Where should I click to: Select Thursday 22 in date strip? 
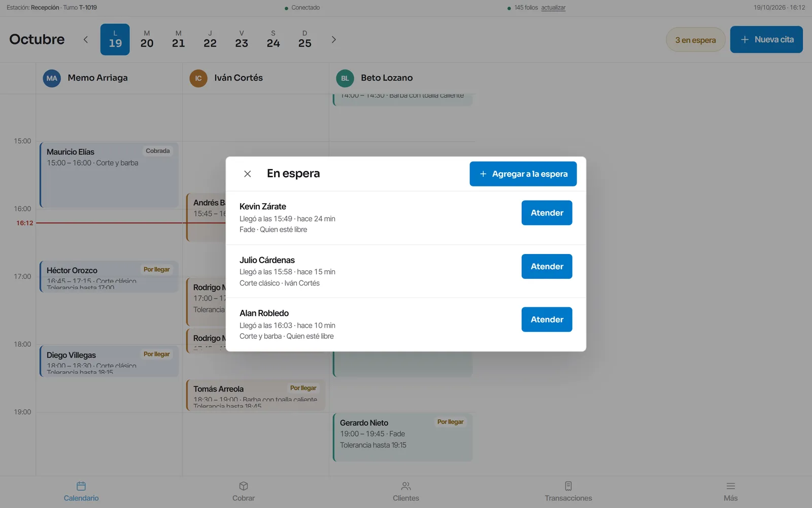click(210, 40)
